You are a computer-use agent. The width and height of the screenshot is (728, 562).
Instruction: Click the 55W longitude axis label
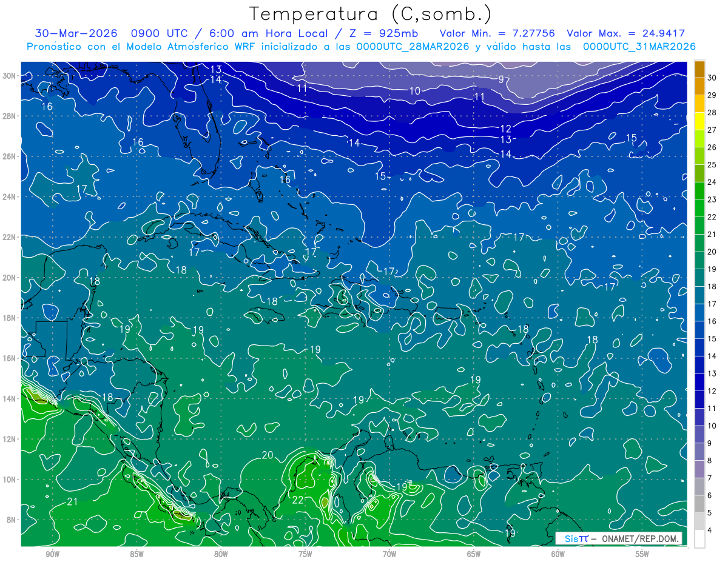(x=642, y=555)
